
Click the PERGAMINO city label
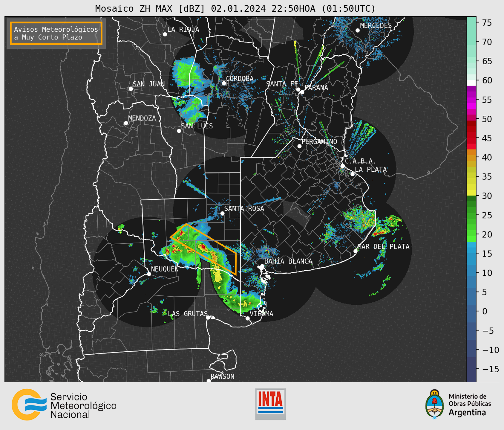pyautogui.click(x=319, y=141)
